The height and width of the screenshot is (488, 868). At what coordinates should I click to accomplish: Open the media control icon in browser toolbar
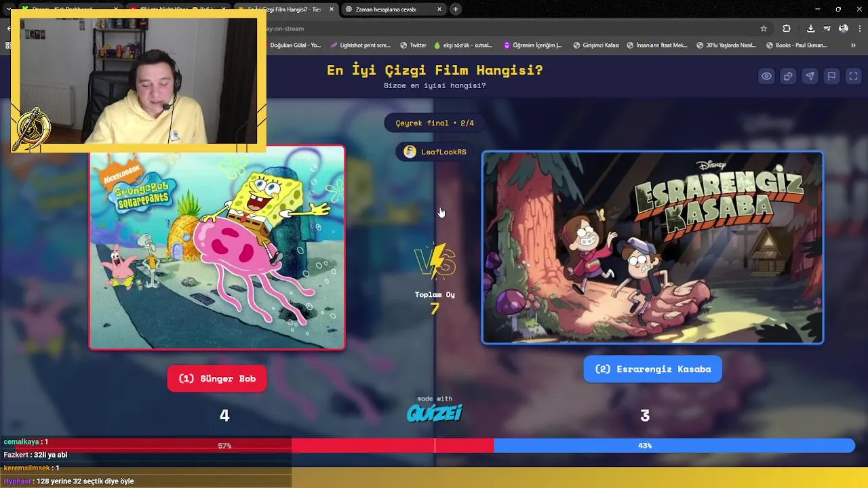click(x=827, y=28)
